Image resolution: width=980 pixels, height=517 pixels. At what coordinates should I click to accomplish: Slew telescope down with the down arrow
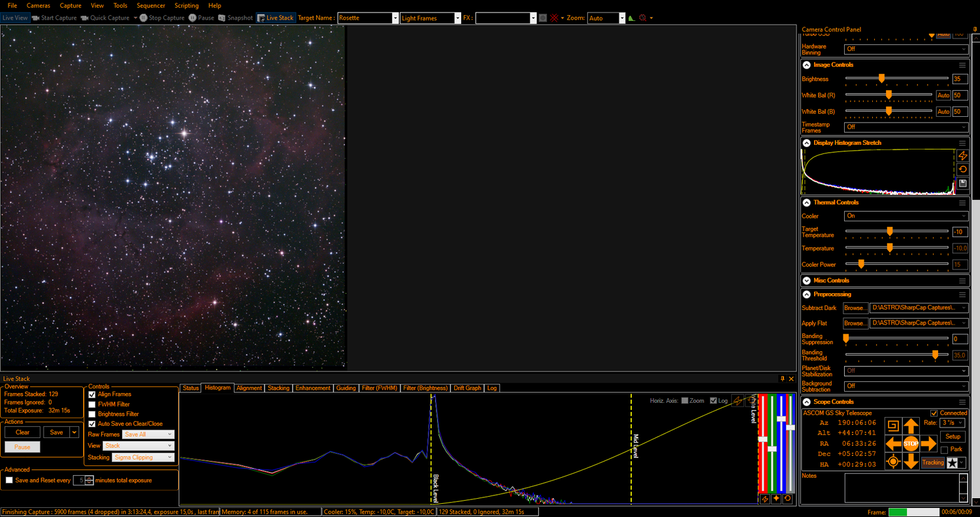tap(911, 462)
